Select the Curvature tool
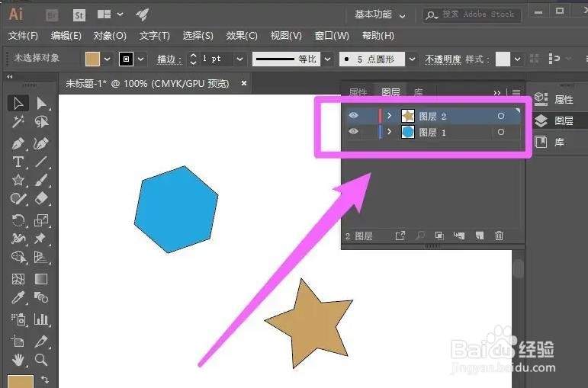588x388 pixels. tap(41, 143)
